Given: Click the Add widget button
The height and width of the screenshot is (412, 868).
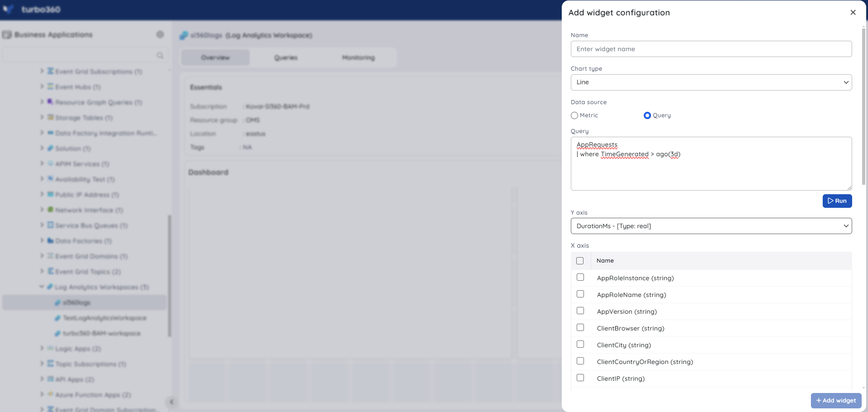Looking at the screenshot, I should point(836,401).
